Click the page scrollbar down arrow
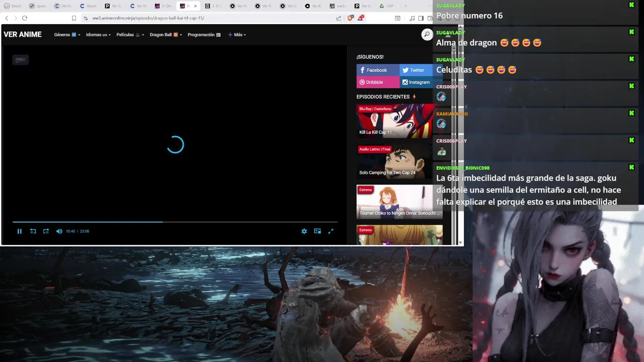Screen dimensions: 644x362 460,242
